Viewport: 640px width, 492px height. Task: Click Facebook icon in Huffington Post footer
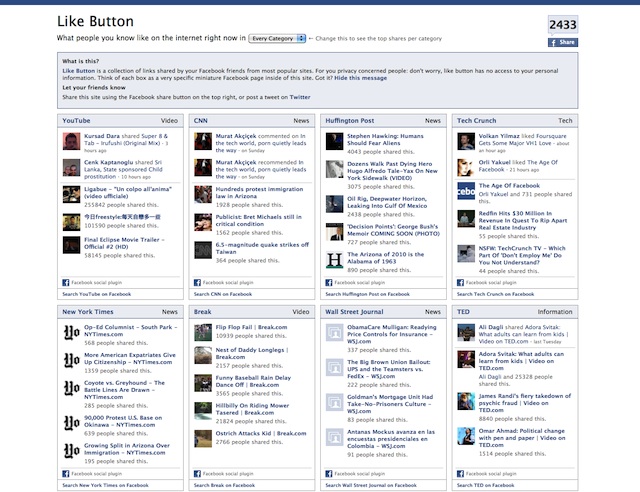click(x=329, y=283)
